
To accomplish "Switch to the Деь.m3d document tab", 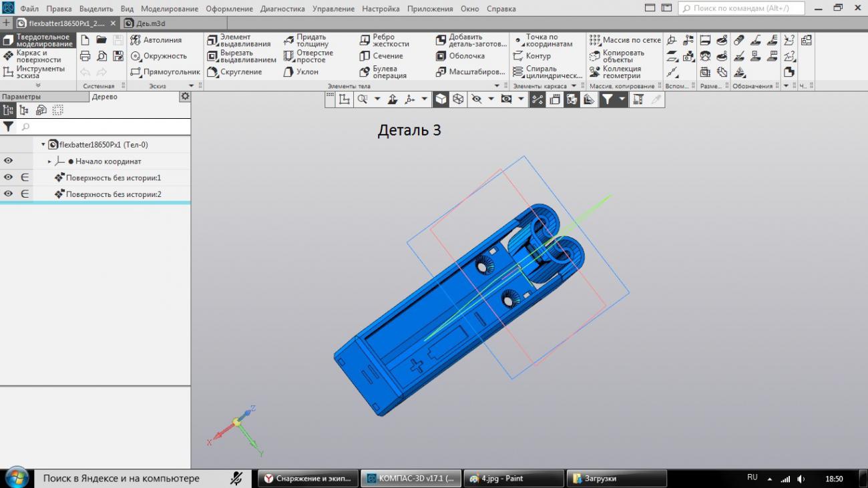I will 150,23.
